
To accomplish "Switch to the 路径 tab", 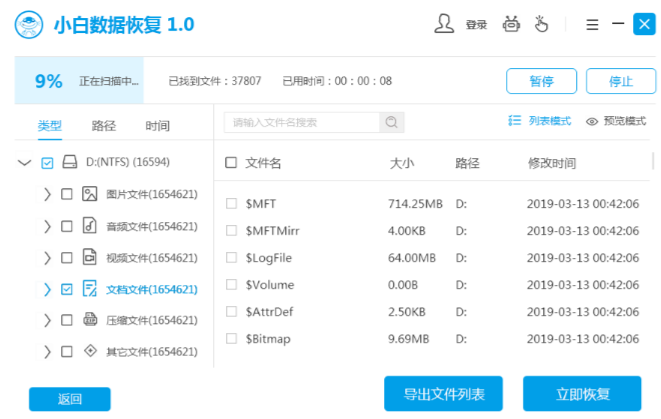I will click(104, 126).
